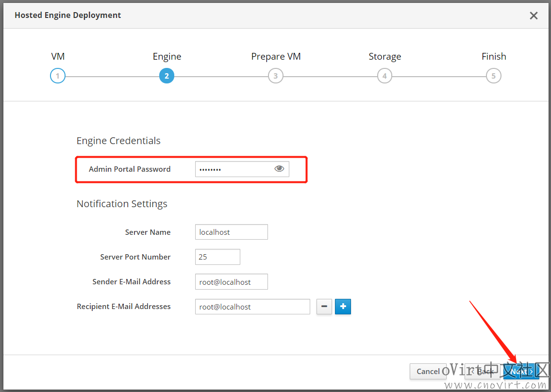Image resolution: width=551 pixels, height=392 pixels.
Task: Select the Storage step label
Action: [385, 57]
